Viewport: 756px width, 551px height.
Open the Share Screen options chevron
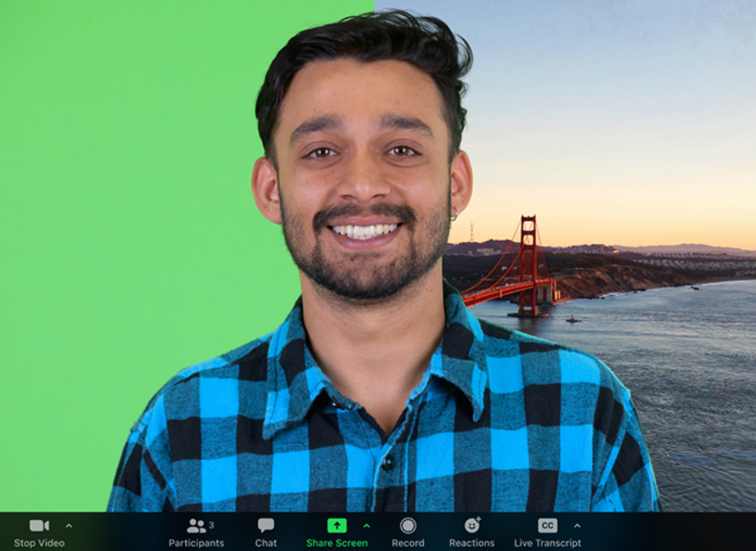367,526
